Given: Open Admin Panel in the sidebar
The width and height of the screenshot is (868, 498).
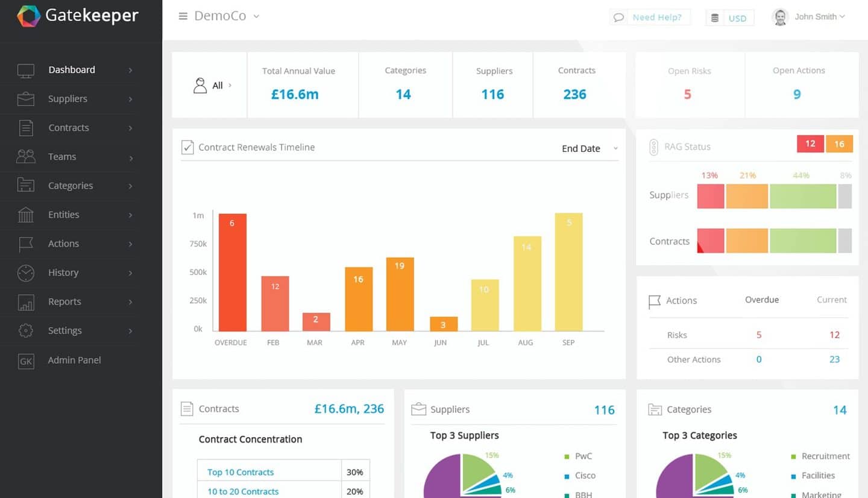Looking at the screenshot, I should click(x=75, y=360).
